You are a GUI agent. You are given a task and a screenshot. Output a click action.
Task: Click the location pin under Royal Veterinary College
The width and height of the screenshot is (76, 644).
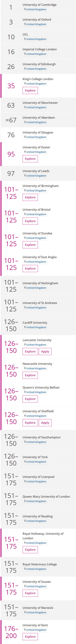[x=25, y=569]
